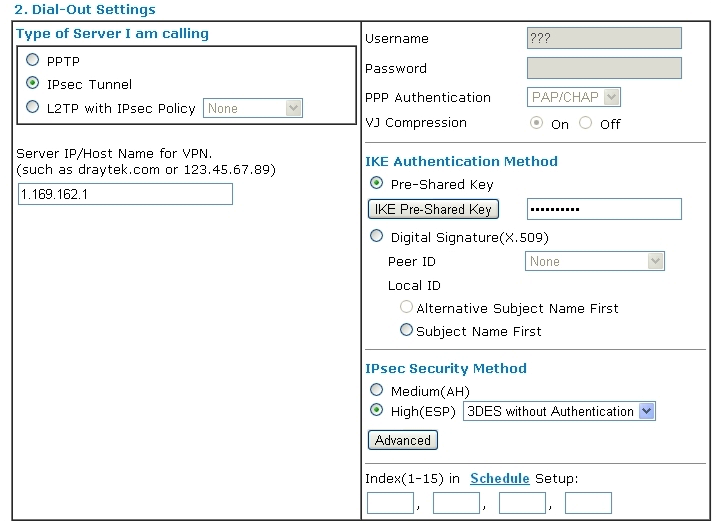Choose L2TP with IPsec Policy

pos(32,107)
